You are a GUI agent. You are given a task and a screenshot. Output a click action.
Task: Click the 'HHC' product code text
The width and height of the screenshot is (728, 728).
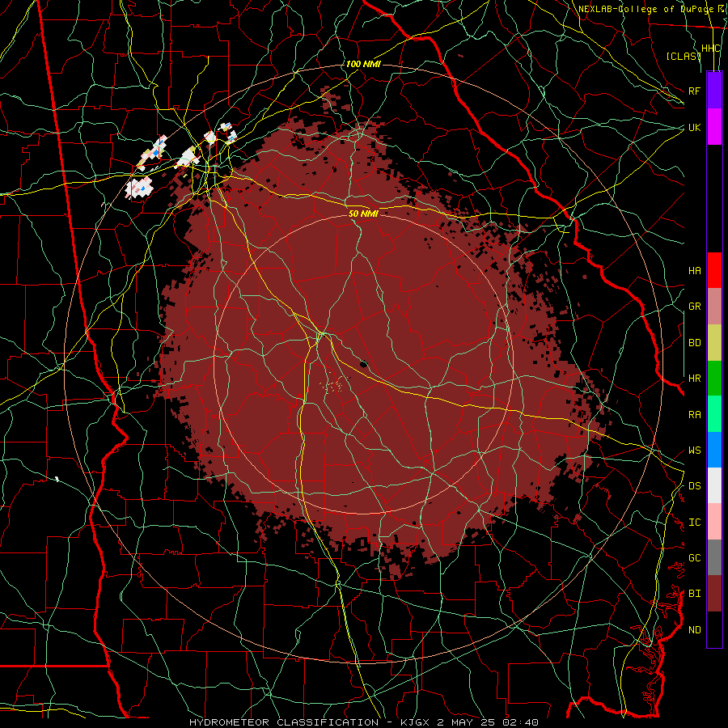(x=711, y=49)
